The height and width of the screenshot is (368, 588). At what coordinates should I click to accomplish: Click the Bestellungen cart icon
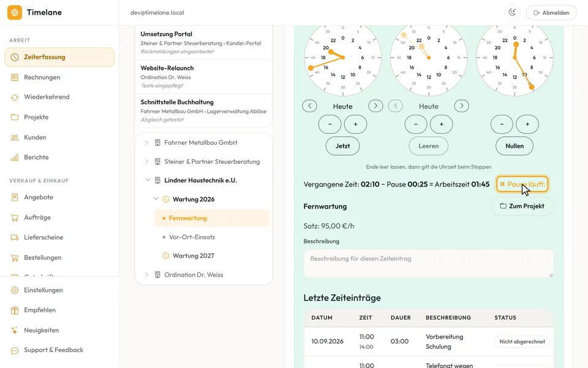[x=15, y=258]
